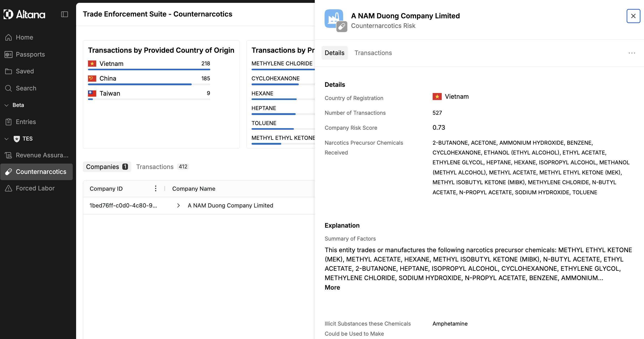Click TOLUENE chart entry
Viewport: 644px width, 339px height.
tap(264, 123)
